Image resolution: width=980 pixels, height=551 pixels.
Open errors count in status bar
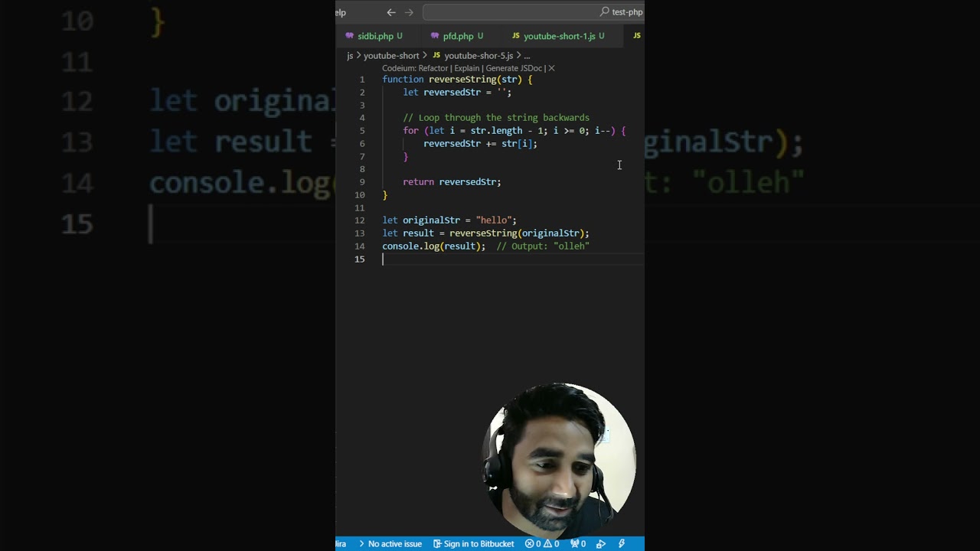tap(533, 544)
